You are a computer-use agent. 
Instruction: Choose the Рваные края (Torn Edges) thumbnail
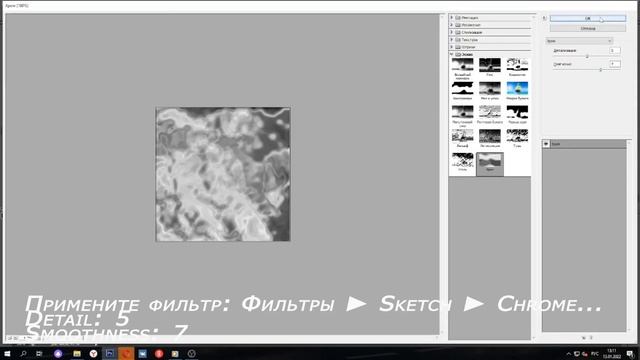tap(517, 114)
